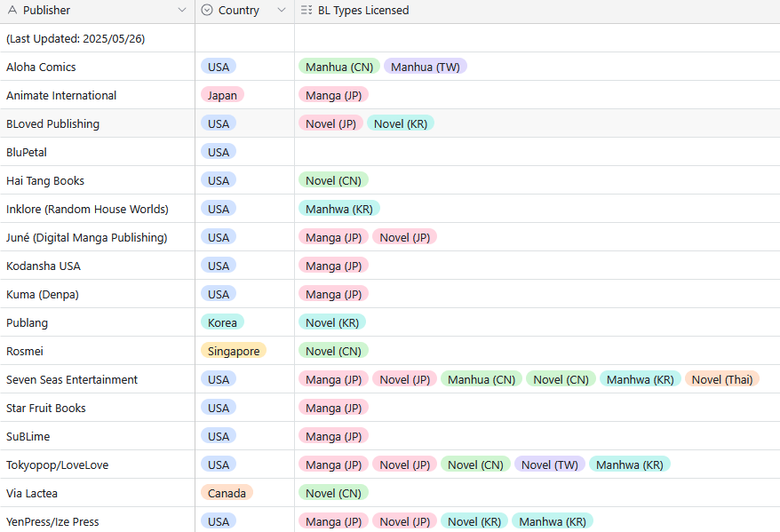780x532 pixels.
Task: Select the BL Types Licensed column header
Action: coord(363,11)
